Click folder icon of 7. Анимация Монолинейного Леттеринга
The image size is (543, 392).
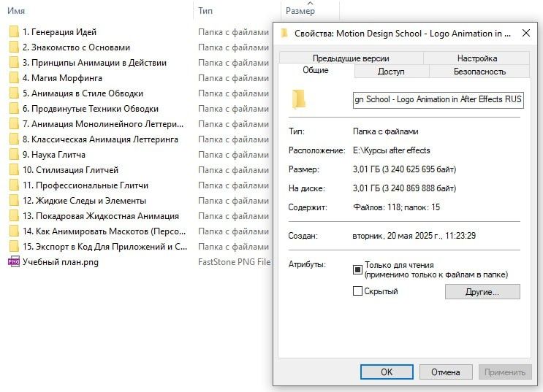(x=14, y=124)
